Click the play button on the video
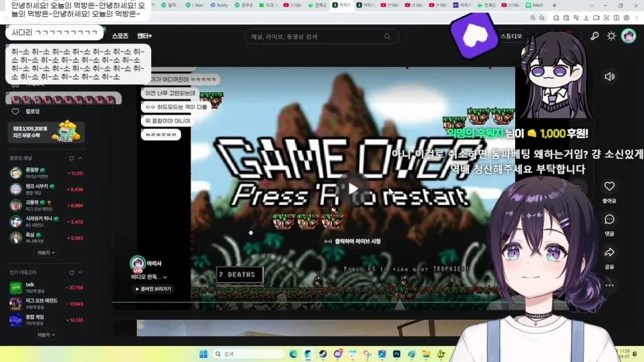Viewport: 644px width, 362px height. [353, 189]
